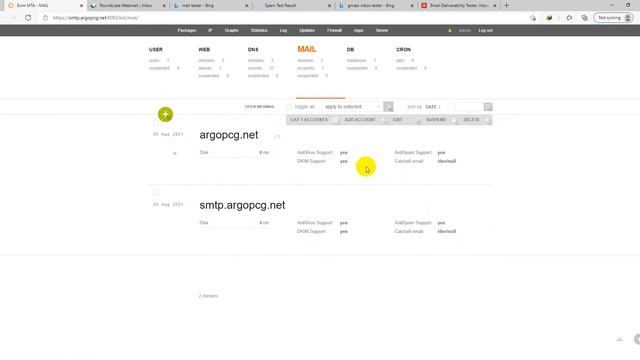
Task: Switch to the CRON section tab
Action: coord(403,49)
